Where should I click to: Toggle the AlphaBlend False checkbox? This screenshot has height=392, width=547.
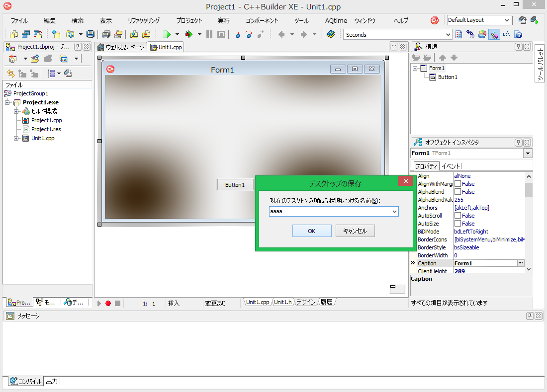(x=458, y=192)
